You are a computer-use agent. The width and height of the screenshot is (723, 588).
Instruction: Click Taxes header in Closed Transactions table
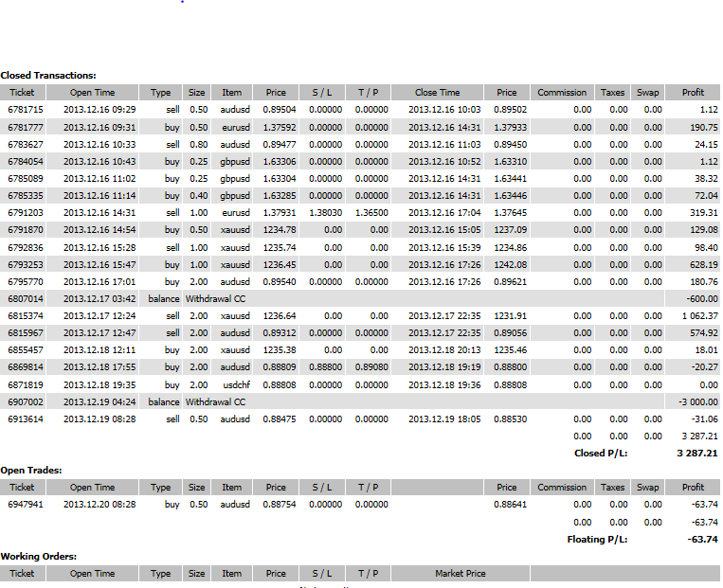(x=612, y=92)
